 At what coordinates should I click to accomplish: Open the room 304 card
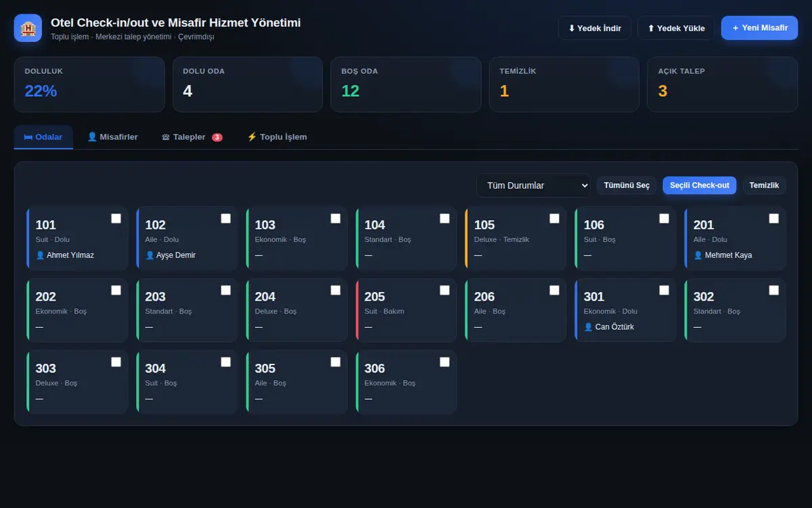187,382
